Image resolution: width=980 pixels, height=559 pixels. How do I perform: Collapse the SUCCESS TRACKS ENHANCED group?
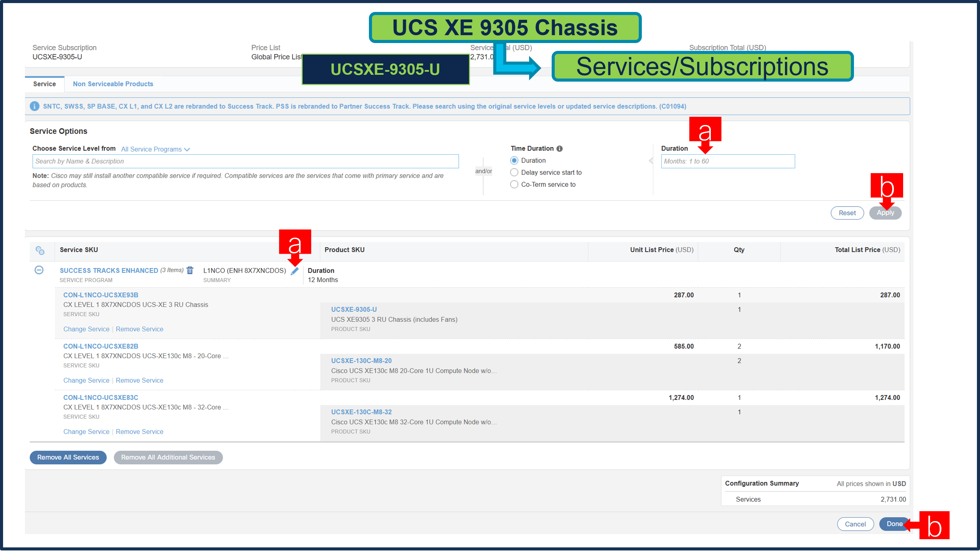(x=39, y=270)
